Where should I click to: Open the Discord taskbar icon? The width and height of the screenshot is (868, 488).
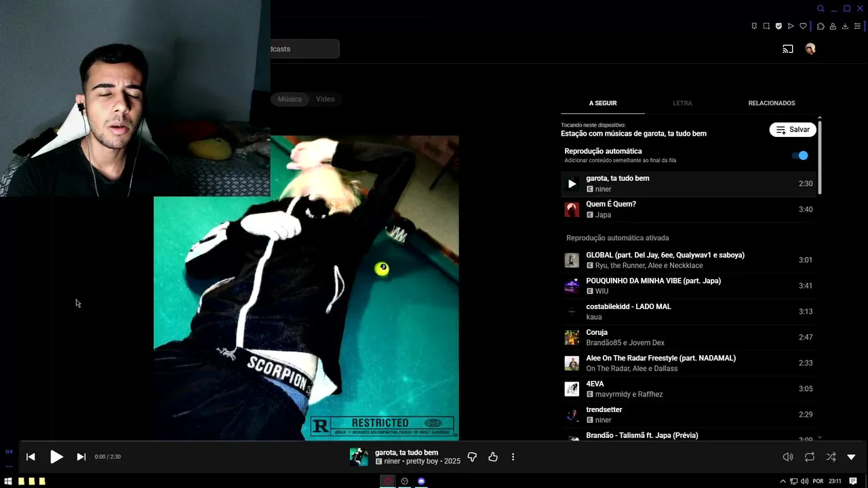click(x=421, y=481)
